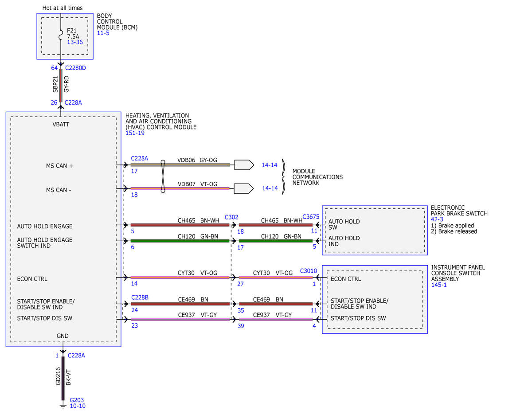Image resolution: width=532 pixels, height=411 pixels.
Task: Open C228A connector link at GND pin 1
Action: 76,355
